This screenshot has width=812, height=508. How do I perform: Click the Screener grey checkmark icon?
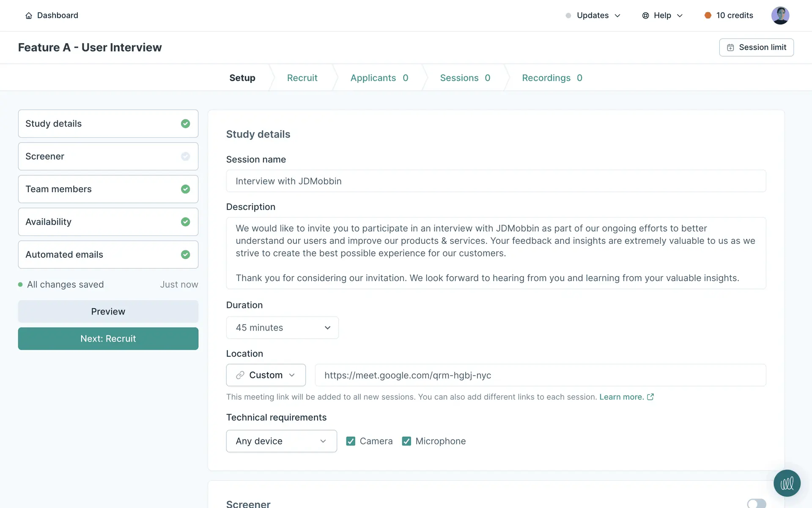[185, 157]
